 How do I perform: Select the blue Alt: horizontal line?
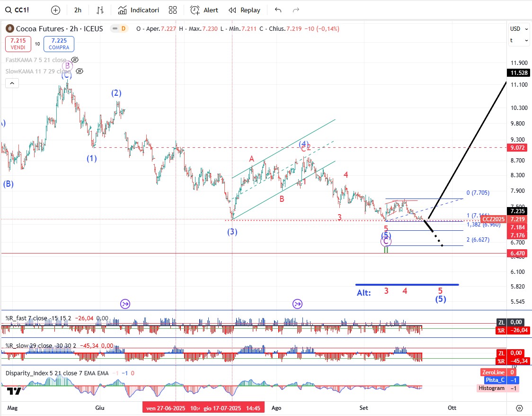(x=407, y=285)
